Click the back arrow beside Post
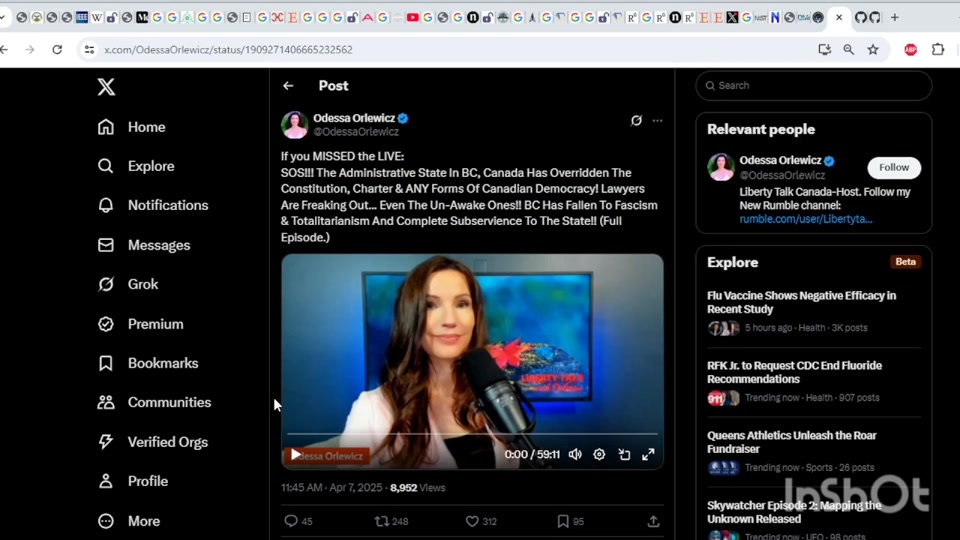Image resolution: width=960 pixels, height=540 pixels. [x=288, y=86]
